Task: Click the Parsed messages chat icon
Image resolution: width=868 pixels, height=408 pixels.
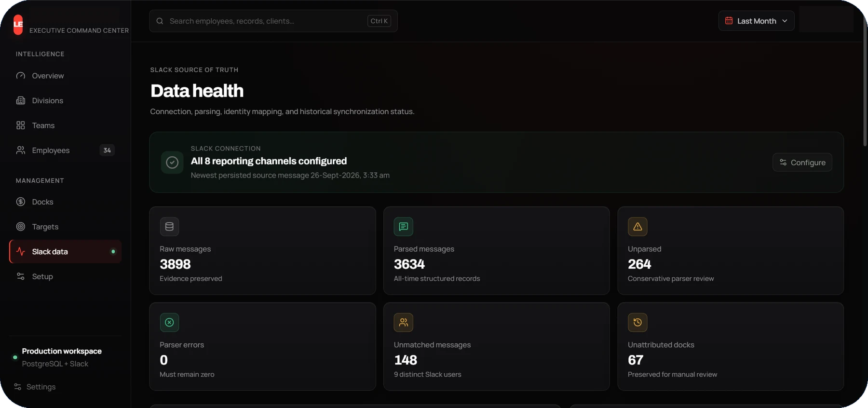Action: tap(403, 227)
